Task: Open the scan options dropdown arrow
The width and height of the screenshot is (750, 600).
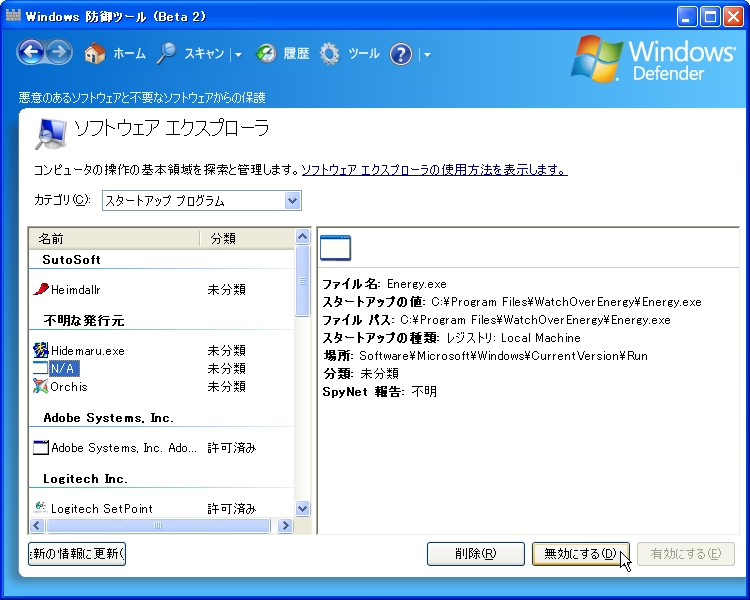Action: tap(238, 55)
